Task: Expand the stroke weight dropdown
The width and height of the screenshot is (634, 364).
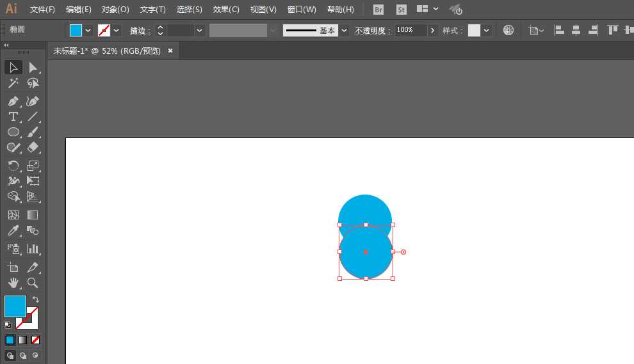Action: pos(199,30)
